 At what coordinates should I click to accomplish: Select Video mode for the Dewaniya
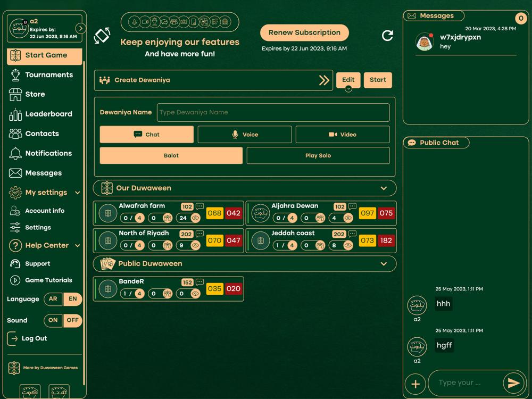coord(343,135)
